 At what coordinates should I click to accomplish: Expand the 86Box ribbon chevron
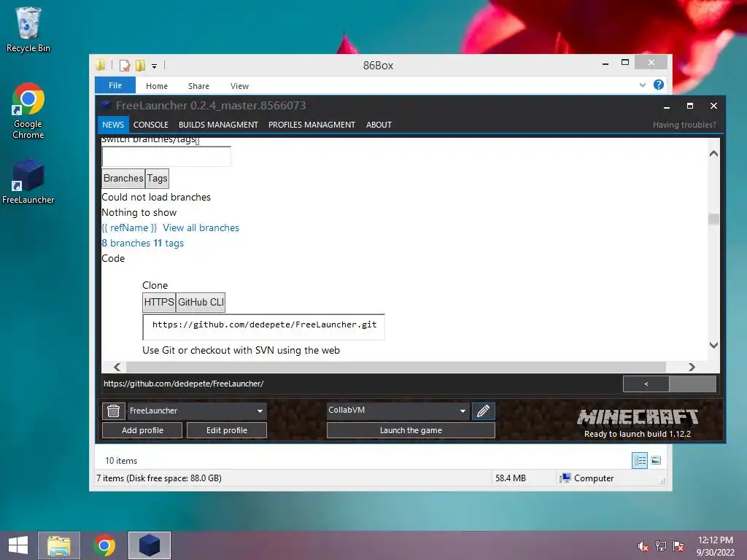[x=642, y=85]
